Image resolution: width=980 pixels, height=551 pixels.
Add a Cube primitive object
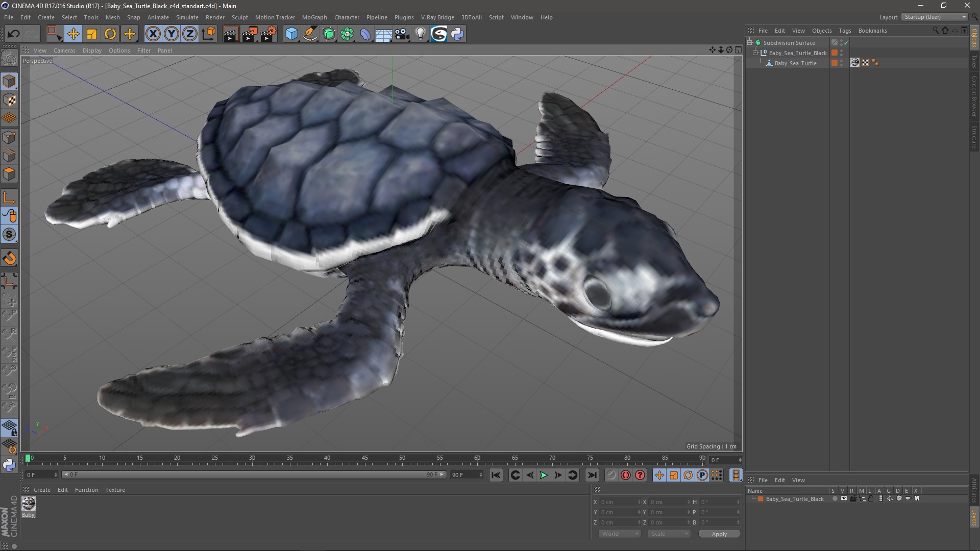point(291,34)
